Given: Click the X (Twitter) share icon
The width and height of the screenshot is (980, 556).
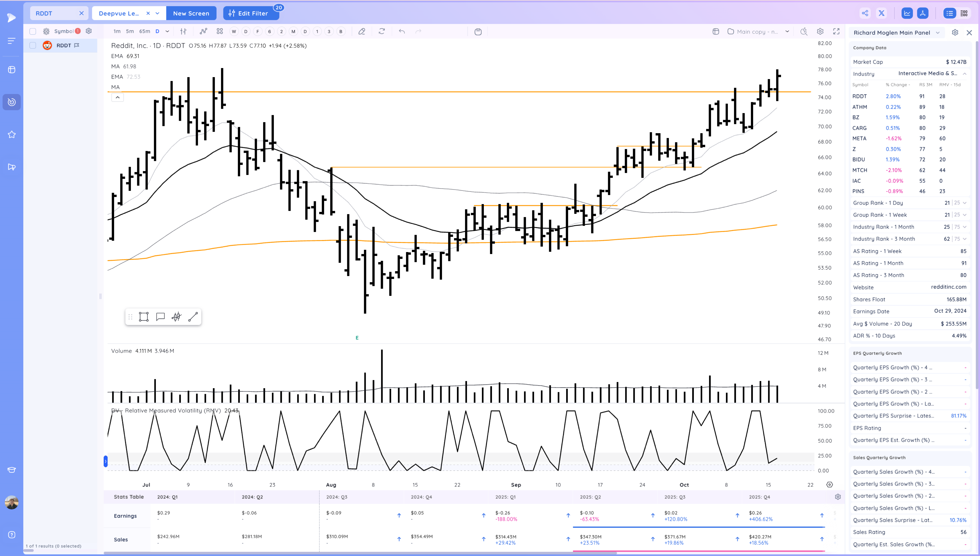Looking at the screenshot, I should pyautogui.click(x=882, y=13).
